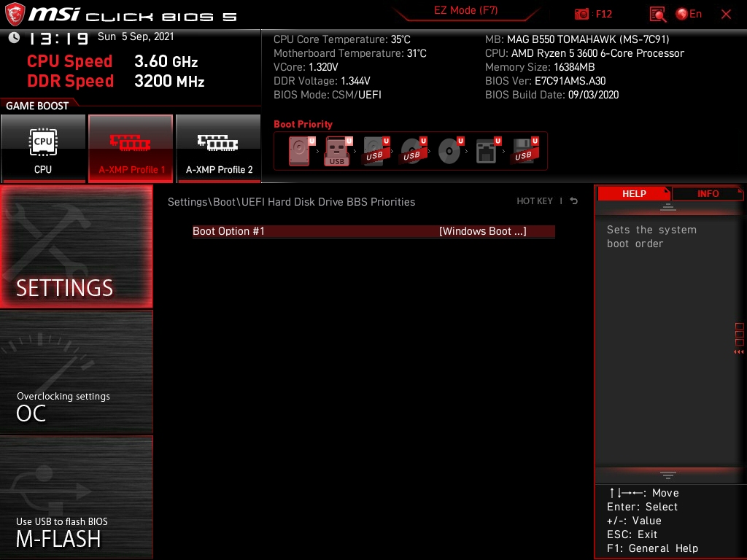Click BIOS Build Date: 09/03/2020 text
This screenshot has width=747, height=560.
pyautogui.click(x=551, y=95)
